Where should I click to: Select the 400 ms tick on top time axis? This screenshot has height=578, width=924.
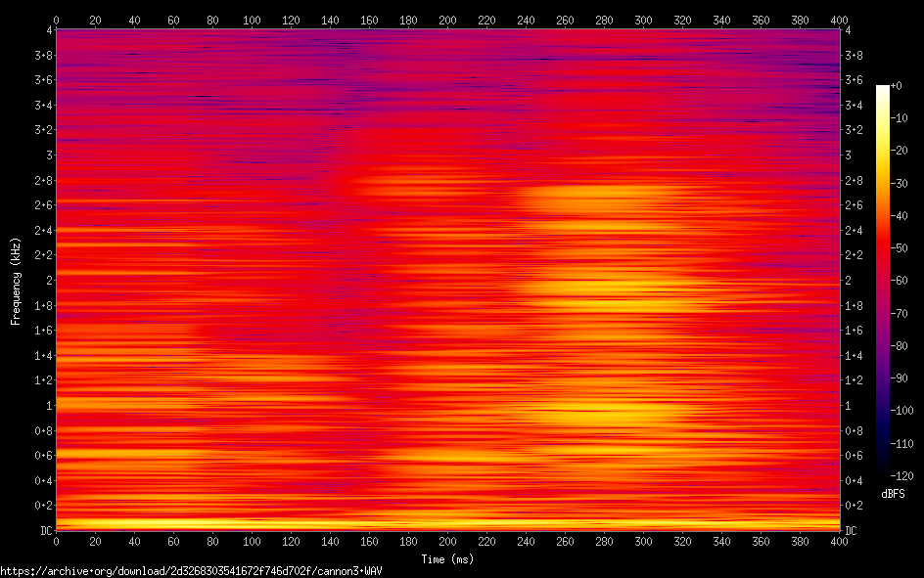(x=839, y=19)
